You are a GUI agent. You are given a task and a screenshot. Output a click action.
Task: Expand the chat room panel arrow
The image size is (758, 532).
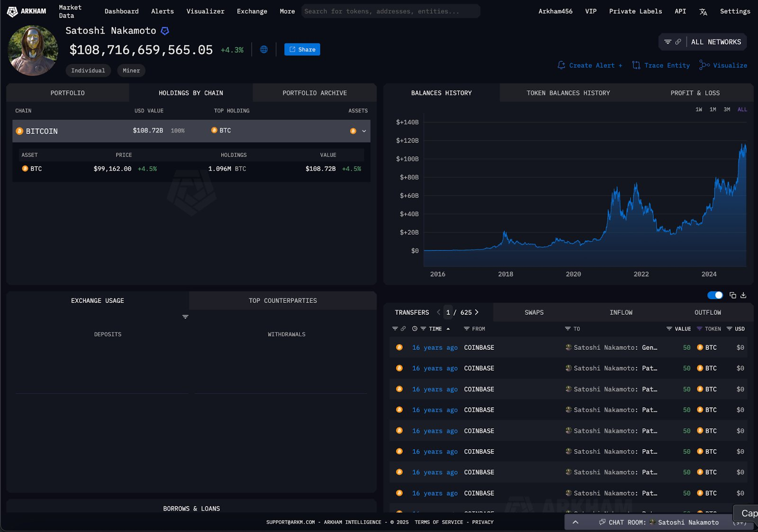[575, 522]
